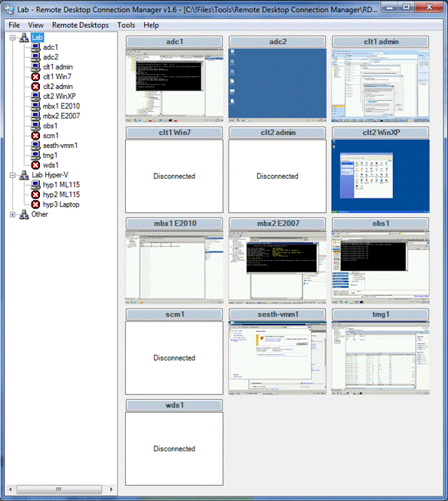Click the Lab Hyper-V group network icon

click(24, 175)
